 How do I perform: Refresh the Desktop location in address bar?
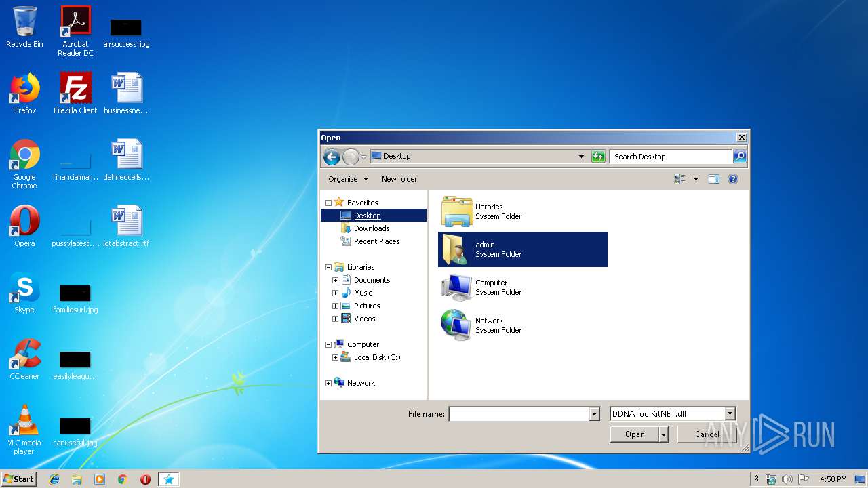tap(597, 157)
